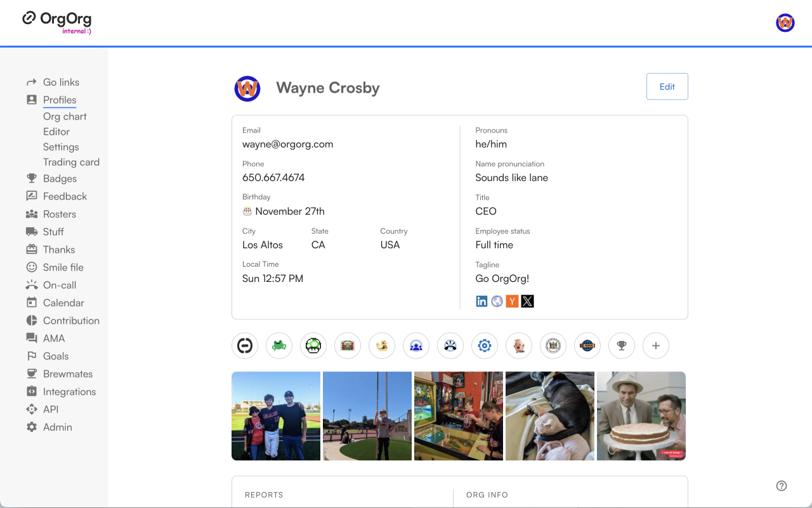Click the X (Twitter) social icon
Screen dimensions: 812x508
coord(527,301)
